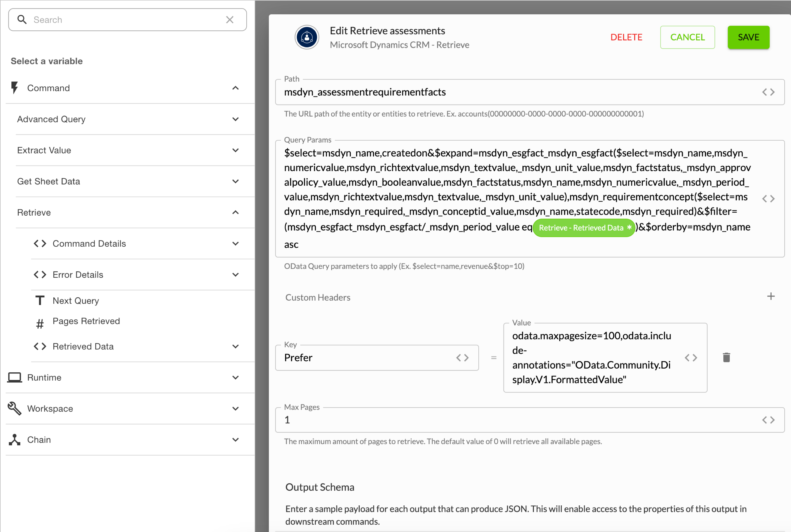Click the Error Details code brackets icon
This screenshot has width=791, height=532.
40,274
